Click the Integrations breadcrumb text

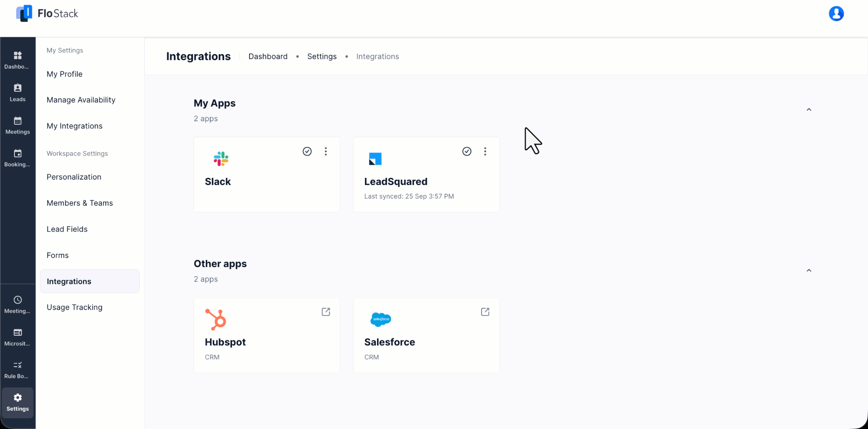(377, 57)
